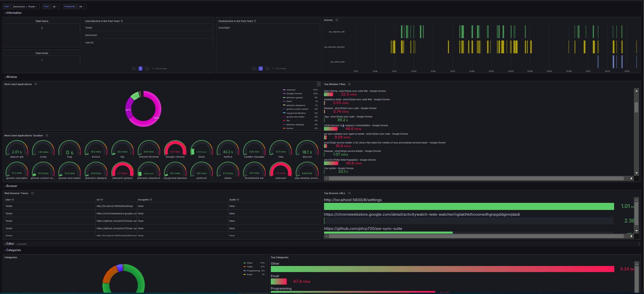This screenshot has width=644, height=294.
Task: Collapse the Information row
Action: (13, 13)
